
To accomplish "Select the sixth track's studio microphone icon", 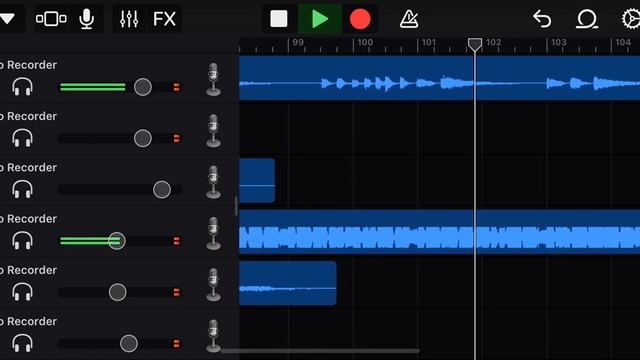I will [x=213, y=336].
